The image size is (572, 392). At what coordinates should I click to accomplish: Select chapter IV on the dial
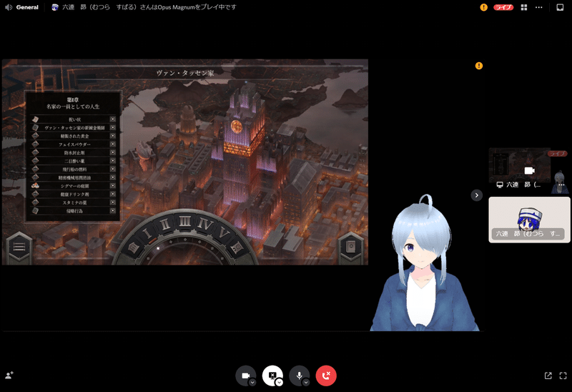[204, 224]
